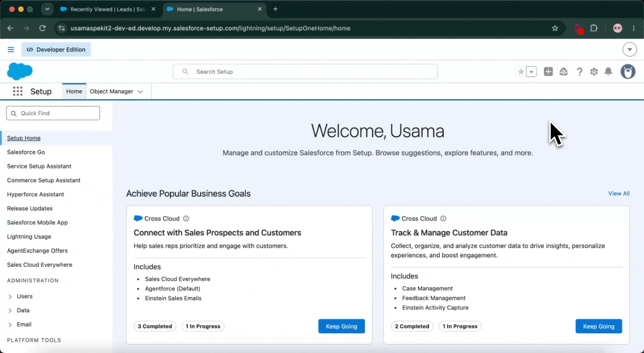Bookmark this page with star icon
This screenshot has width=644, height=353.
[x=555, y=28]
